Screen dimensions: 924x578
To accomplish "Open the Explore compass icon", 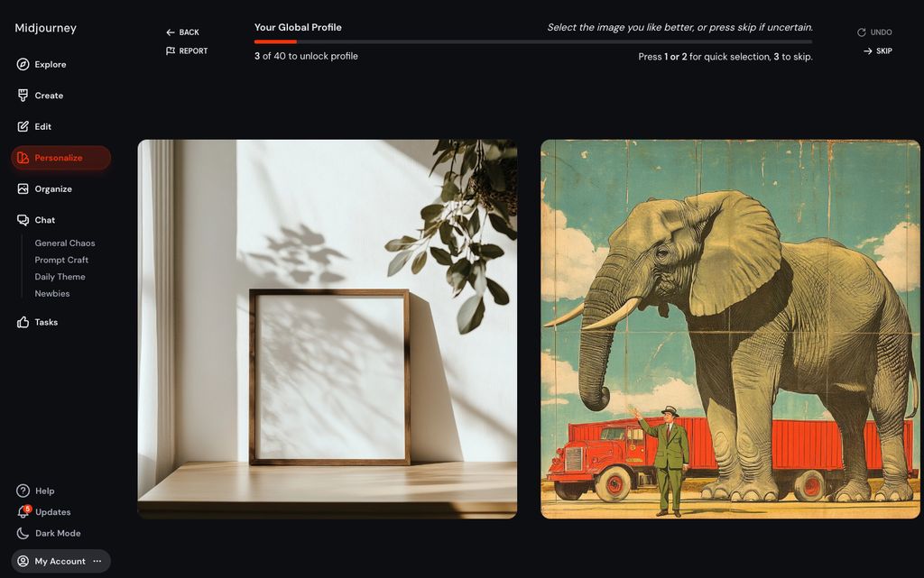I will 23,64.
